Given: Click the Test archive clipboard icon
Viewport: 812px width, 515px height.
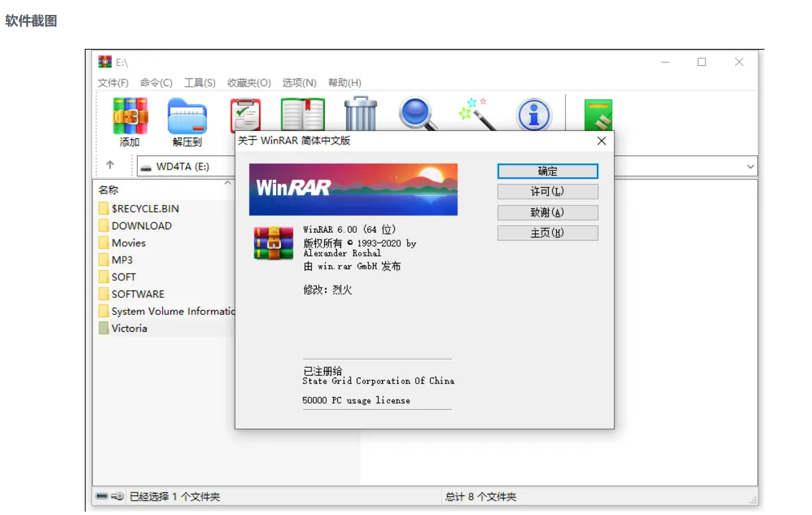Looking at the screenshot, I should pyautogui.click(x=245, y=114).
